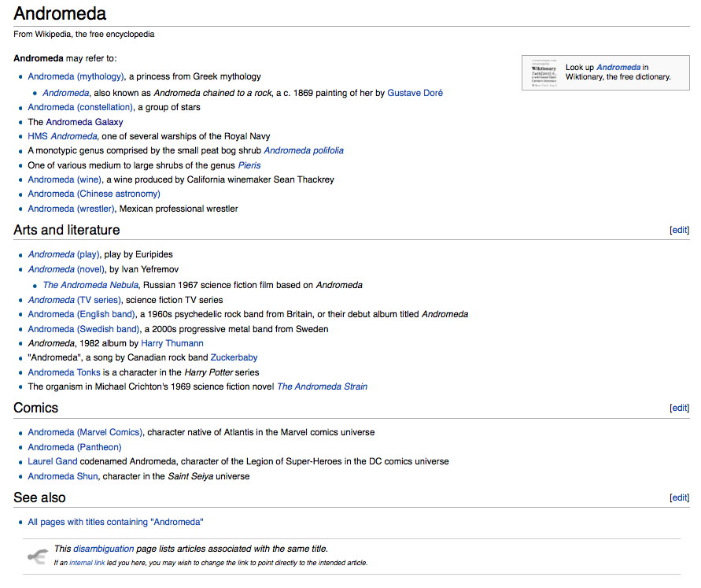Click the text "a group of stars"
The height and width of the screenshot is (588, 701).
[x=169, y=107]
